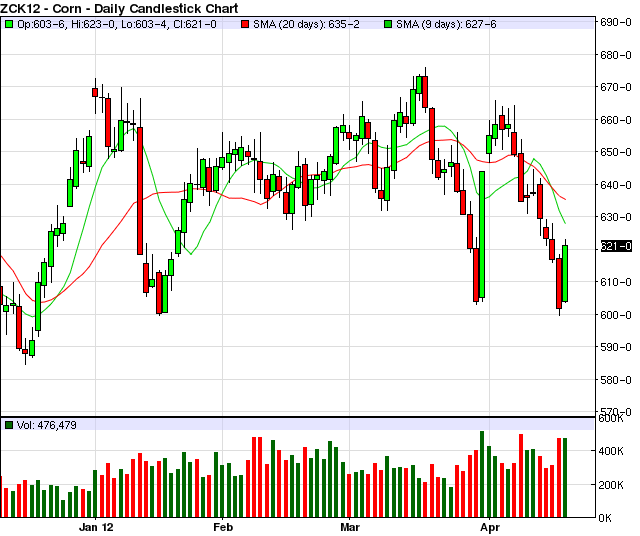Screen dimensions: 640x536
Task: Click the Jan 12 date axis label
Action: pos(96,527)
